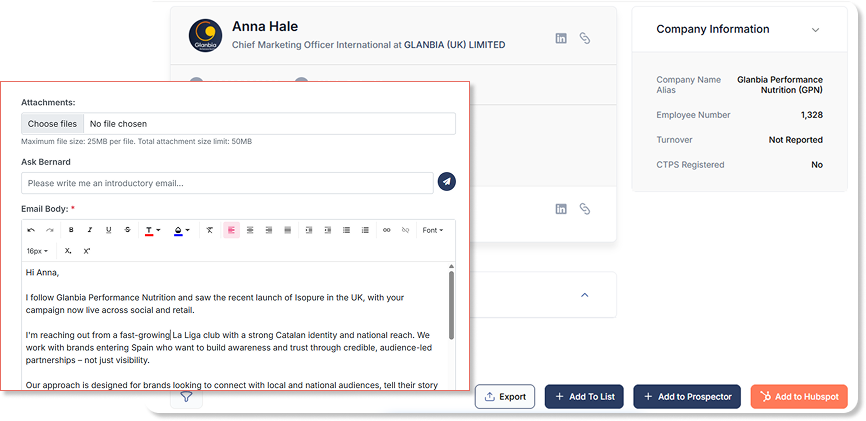Click the Export button
Screen dimensions: 866x421
point(505,397)
